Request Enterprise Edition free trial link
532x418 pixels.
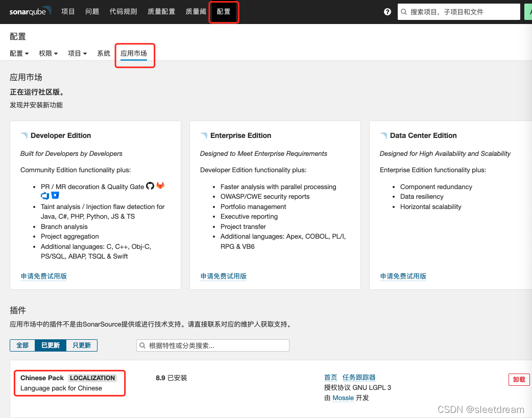(224, 276)
